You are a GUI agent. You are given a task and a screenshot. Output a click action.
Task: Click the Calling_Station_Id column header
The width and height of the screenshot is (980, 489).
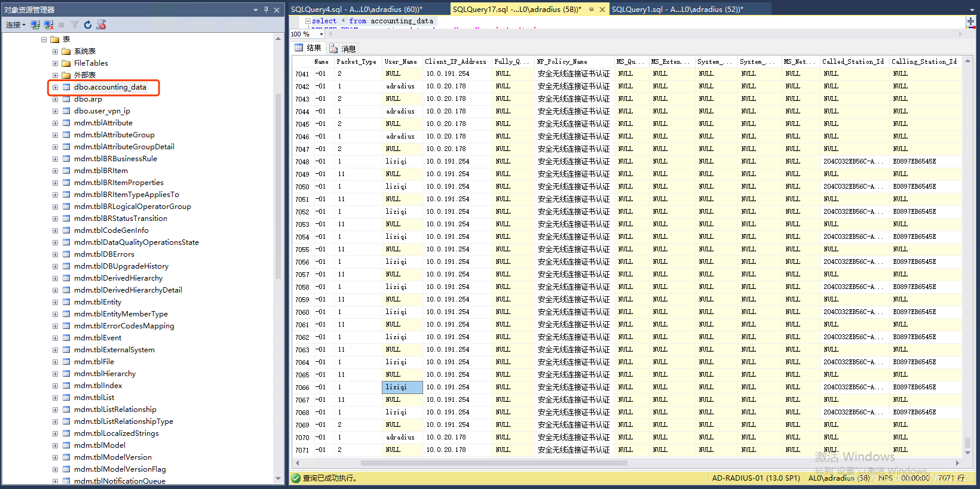924,61
